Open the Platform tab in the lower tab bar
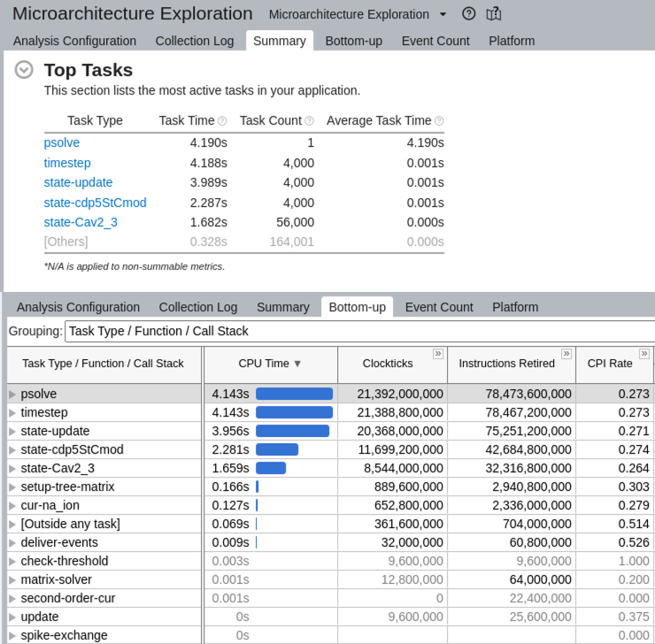The height and width of the screenshot is (644, 655). [x=515, y=307]
